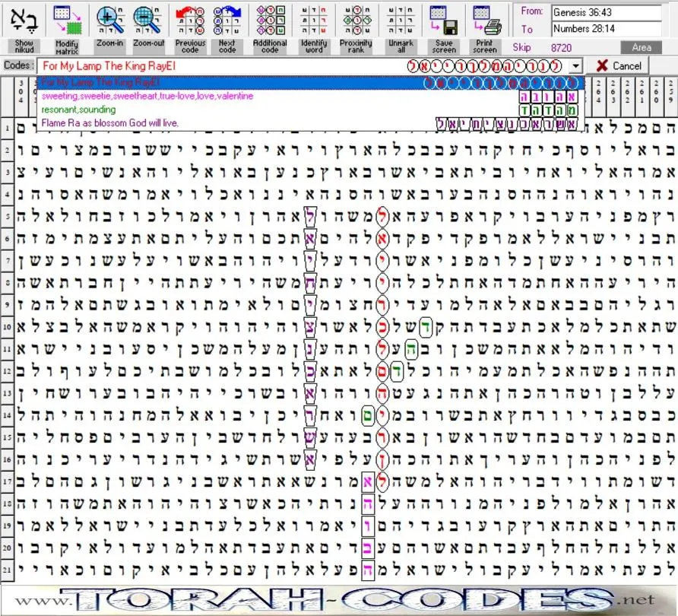This screenshot has height=616, width=678.
Task: Click the Unmark all icon
Action: 401,21
